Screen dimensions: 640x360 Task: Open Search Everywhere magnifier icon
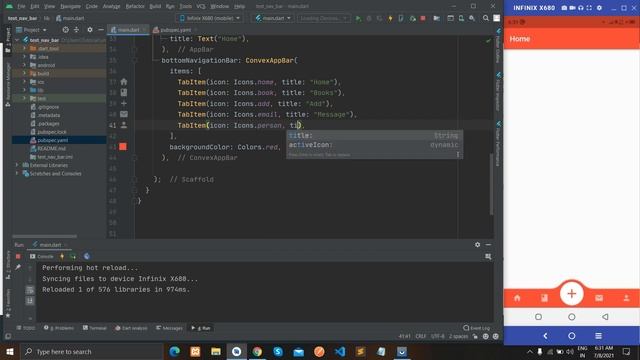pyautogui.click(x=486, y=18)
